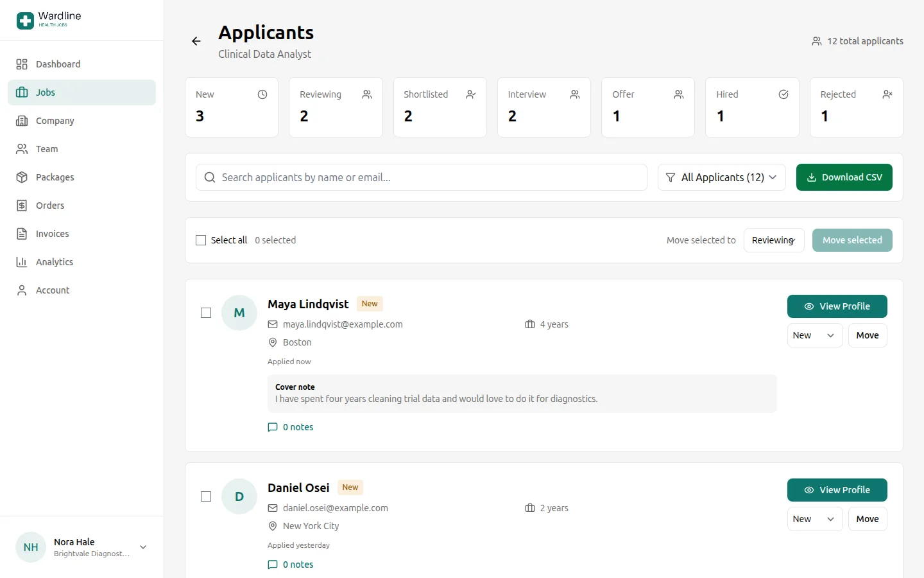Open the Dashboard menu item
The image size is (924, 578).
click(81, 64)
